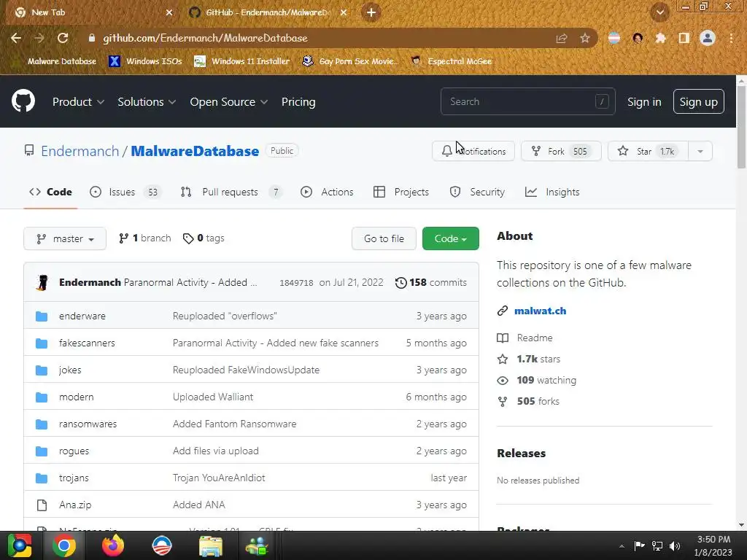Click the Notifications bell button
The width and height of the screenshot is (747, 560).
pos(473,151)
